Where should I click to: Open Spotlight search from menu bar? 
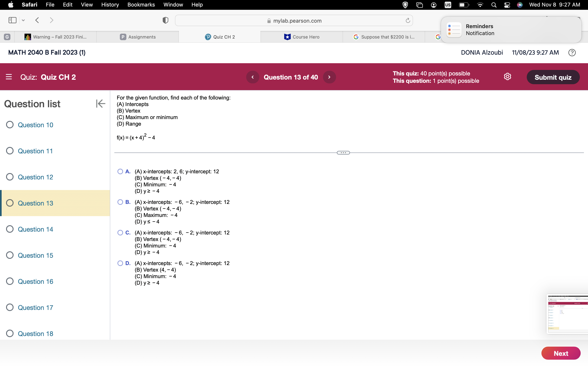click(x=494, y=5)
